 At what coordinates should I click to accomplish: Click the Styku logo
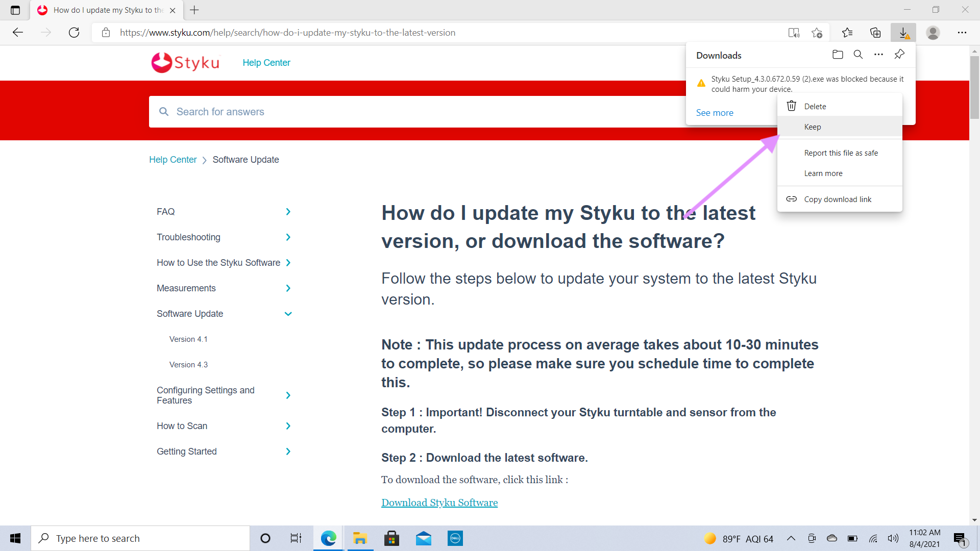185,63
